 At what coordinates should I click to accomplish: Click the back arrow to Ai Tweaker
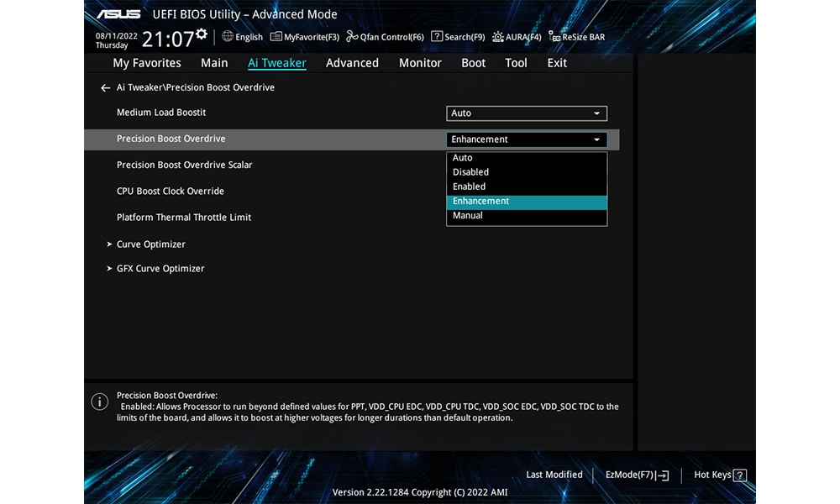pyautogui.click(x=106, y=88)
